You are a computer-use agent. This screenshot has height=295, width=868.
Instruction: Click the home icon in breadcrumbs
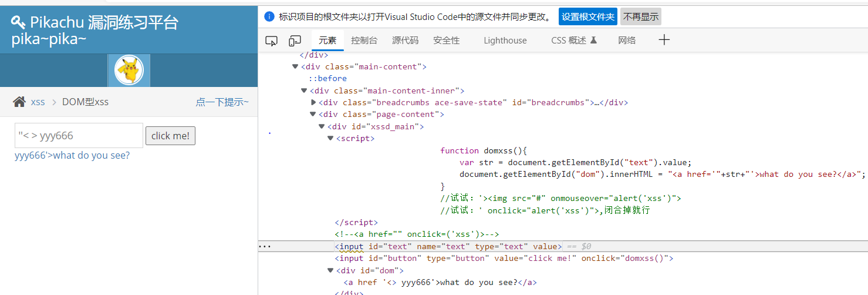coord(19,102)
